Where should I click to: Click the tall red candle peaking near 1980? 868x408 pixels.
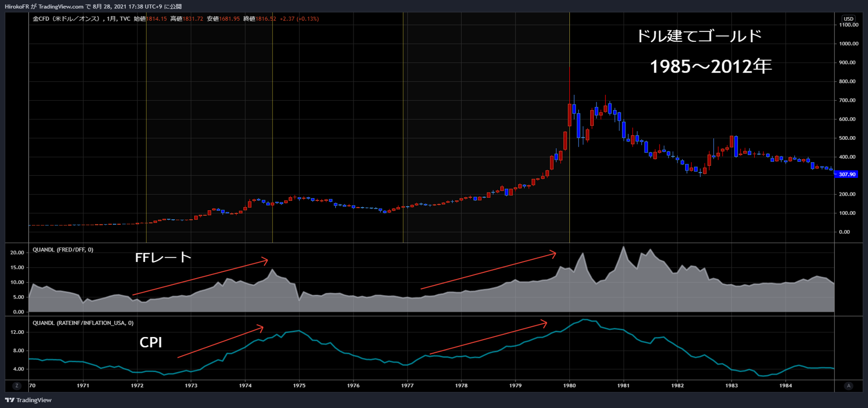click(x=569, y=115)
